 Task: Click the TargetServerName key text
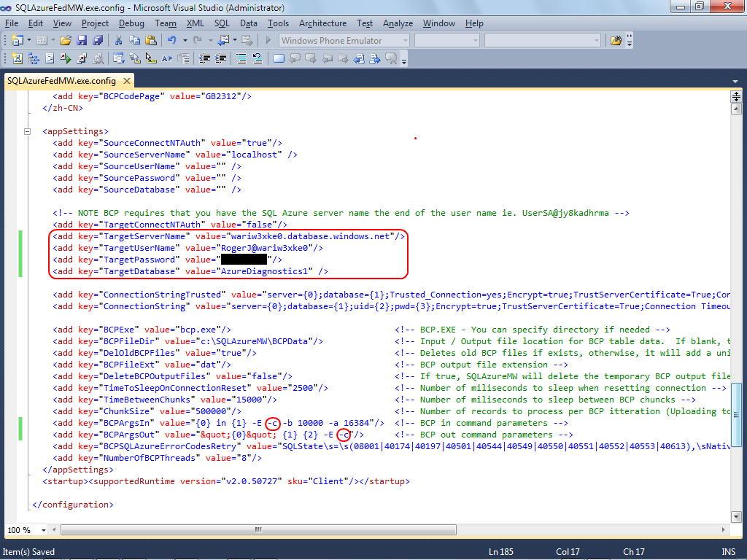(144, 236)
